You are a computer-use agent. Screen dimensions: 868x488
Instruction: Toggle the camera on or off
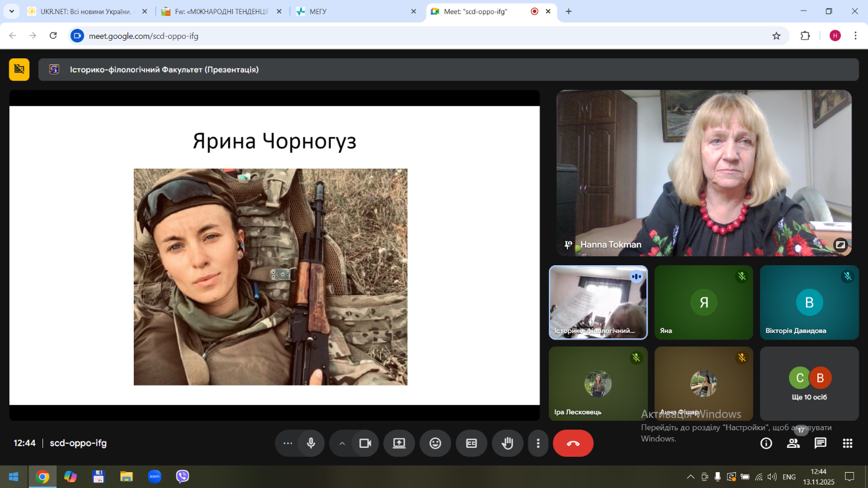coord(365,443)
